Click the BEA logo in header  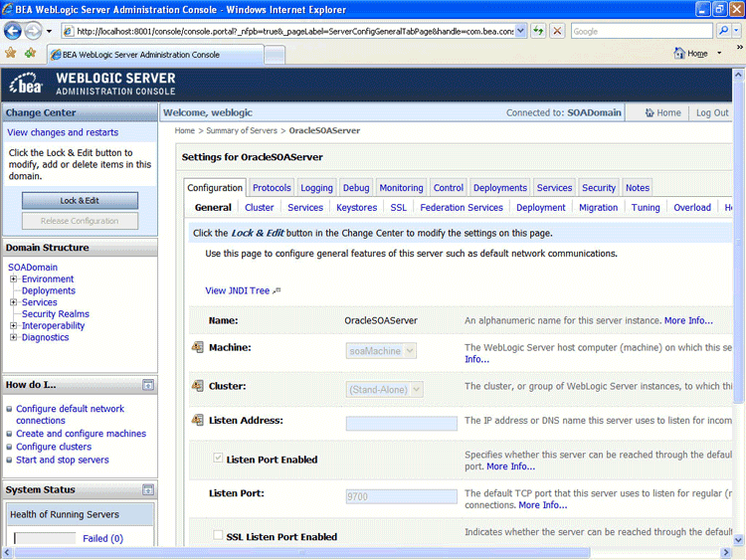click(x=26, y=84)
